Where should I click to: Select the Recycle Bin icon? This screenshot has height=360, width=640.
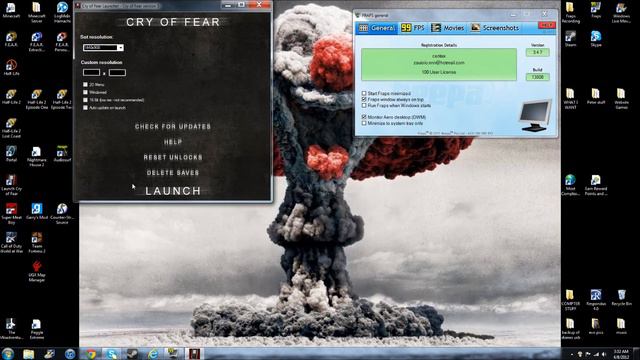click(621, 298)
